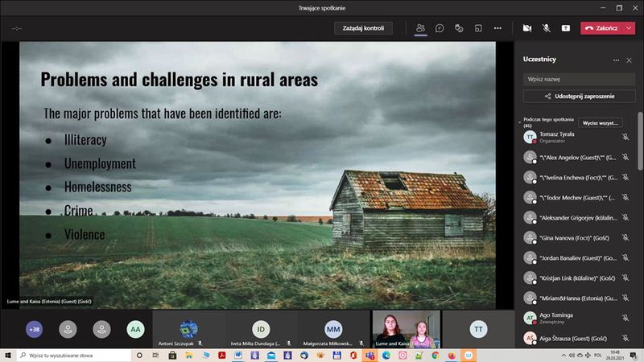Unmute the microphone in meeting toolbar
The height and width of the screenshot is (362, 644).
(547, 28)
